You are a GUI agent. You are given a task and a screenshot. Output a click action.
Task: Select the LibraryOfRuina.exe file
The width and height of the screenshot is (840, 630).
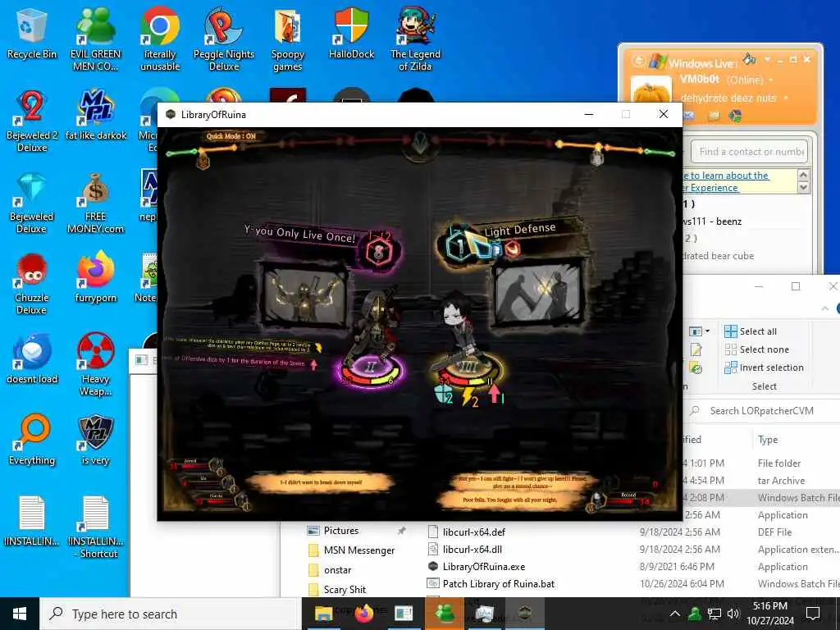tap(477, 566)
